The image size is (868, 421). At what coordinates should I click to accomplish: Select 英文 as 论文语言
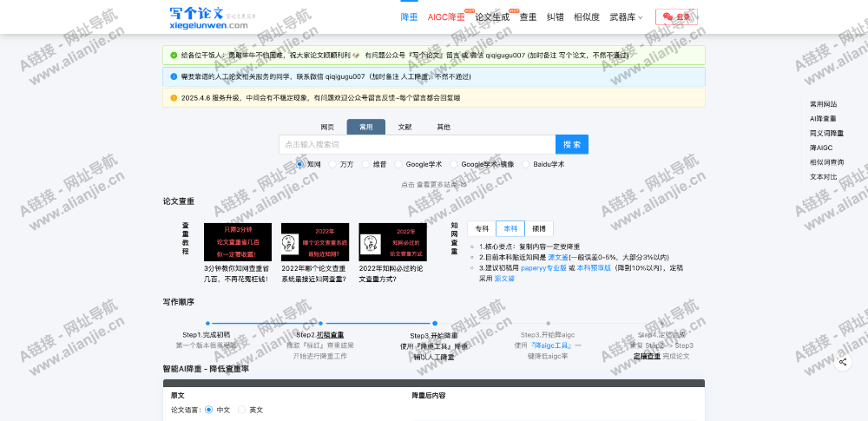pyautogui.click(x=241, y=410)
